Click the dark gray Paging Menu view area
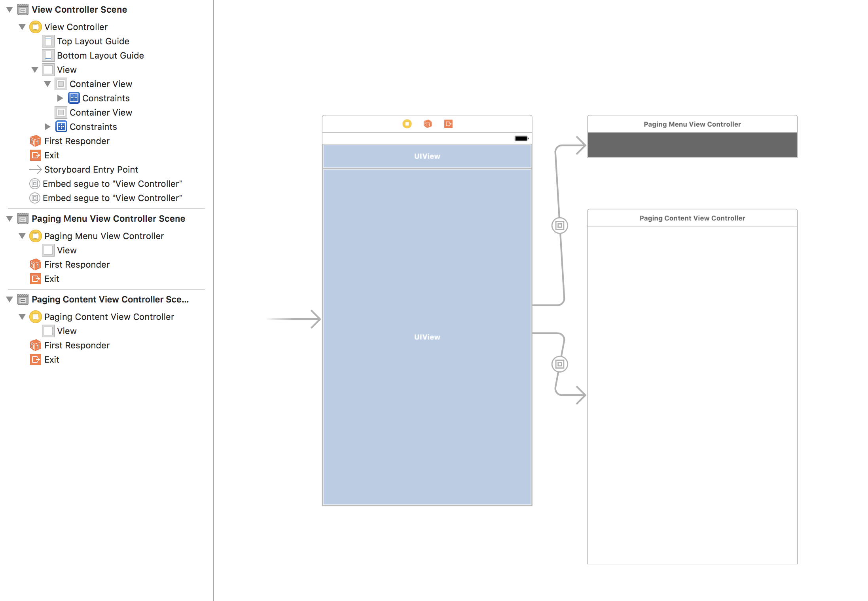 [x=692, y=145]
